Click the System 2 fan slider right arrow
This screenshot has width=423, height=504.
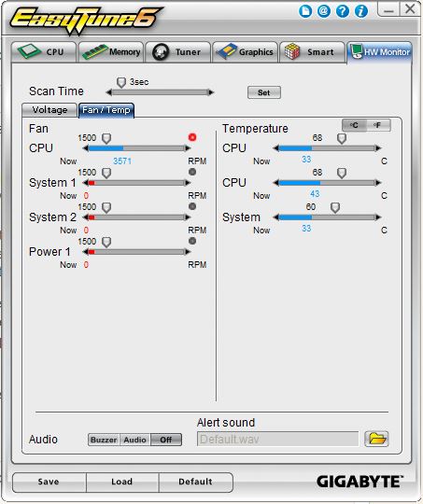[x=188, y=217]
